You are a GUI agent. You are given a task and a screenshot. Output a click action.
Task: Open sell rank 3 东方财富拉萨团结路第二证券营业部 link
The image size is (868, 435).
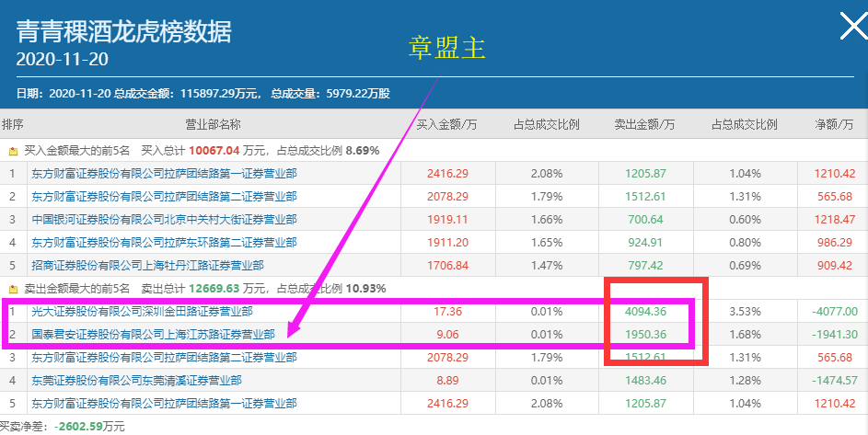(165, 358)
